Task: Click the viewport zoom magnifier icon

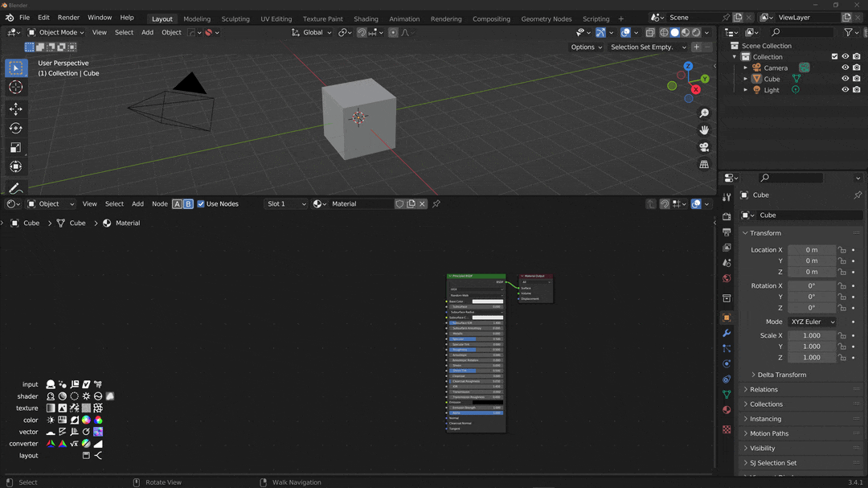Action: 704,113
